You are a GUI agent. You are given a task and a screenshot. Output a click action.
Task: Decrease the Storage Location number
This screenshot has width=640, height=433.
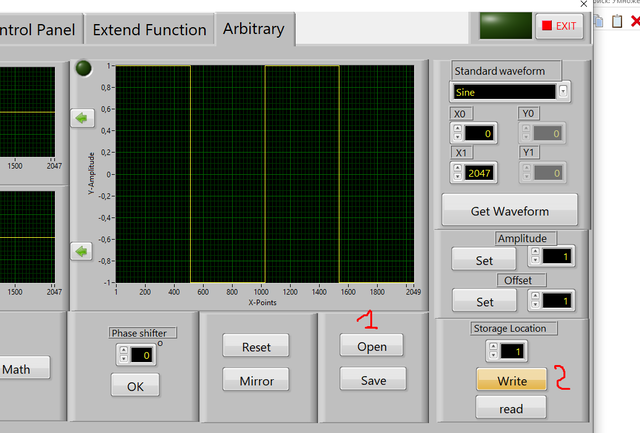click(493, 355)
